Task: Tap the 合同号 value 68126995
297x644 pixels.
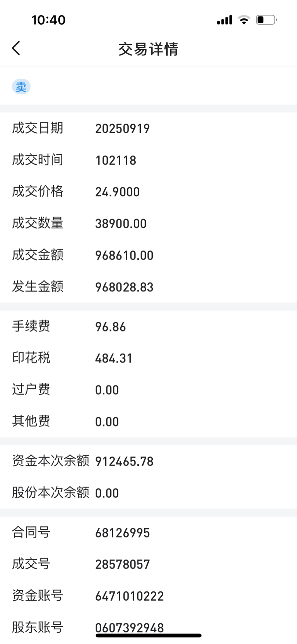Action: pyautogui.click(x=123, y=533)
